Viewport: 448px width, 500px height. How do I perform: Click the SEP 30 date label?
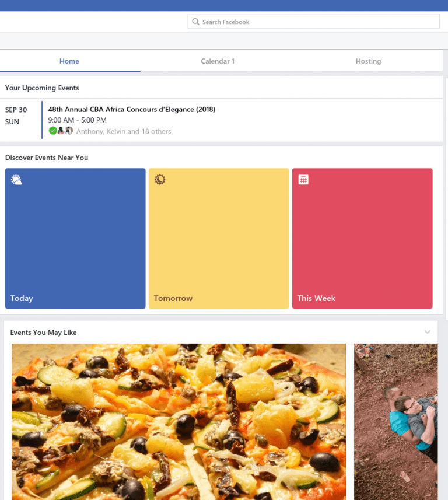16,110
